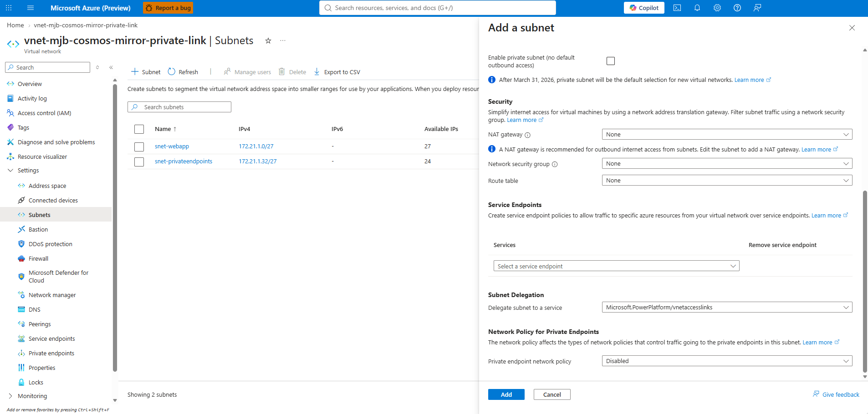Screen dimensions: 868x414
Task: Click the add Subnet toolbar button
Action: [146, 72]
